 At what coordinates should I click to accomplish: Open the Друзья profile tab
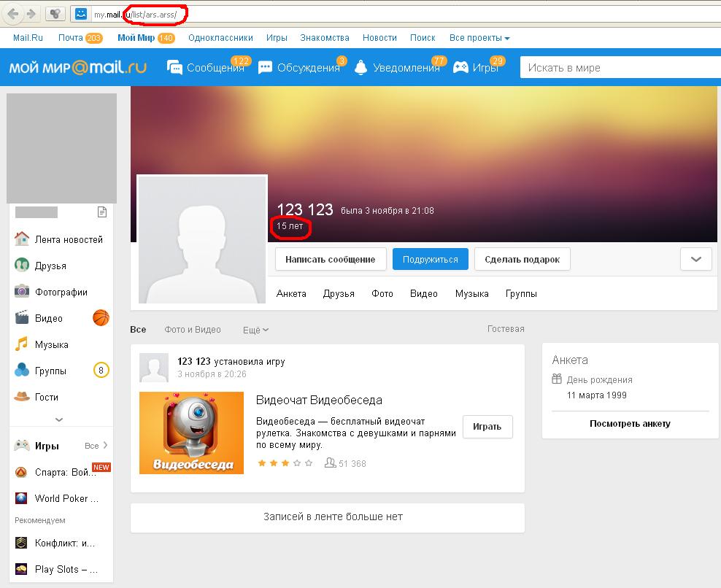(339, 294)
